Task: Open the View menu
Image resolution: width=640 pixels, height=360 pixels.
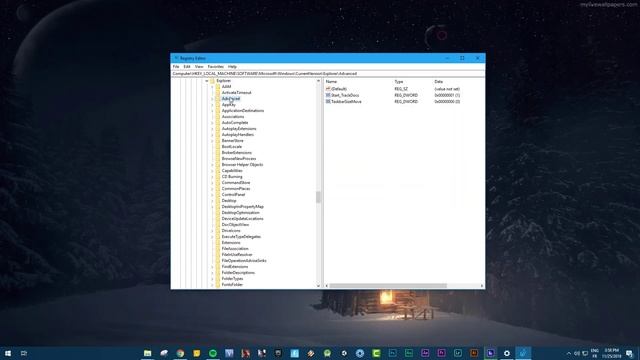Action: click(x=199, y=67)
